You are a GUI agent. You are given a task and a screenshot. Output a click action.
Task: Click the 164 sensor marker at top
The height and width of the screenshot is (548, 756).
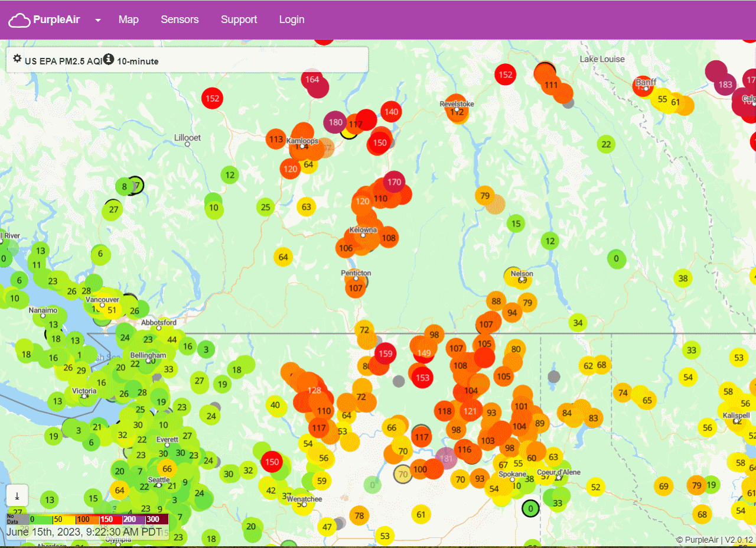312,79
